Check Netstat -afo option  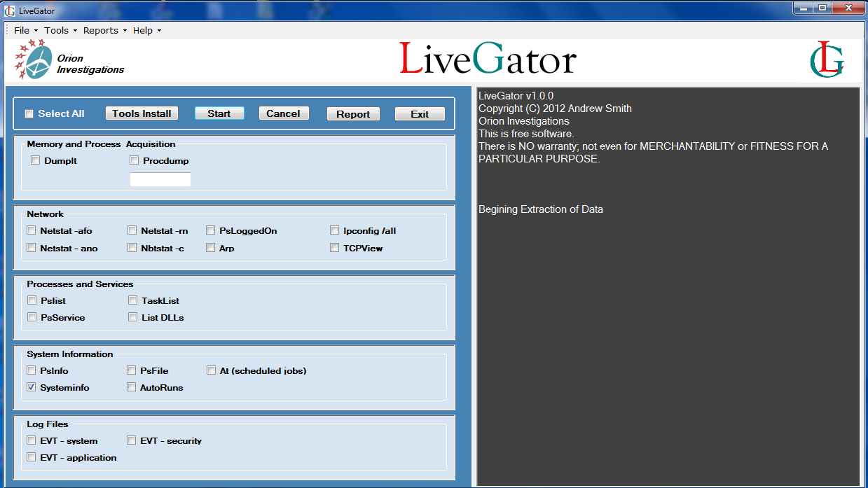point(31,230)
